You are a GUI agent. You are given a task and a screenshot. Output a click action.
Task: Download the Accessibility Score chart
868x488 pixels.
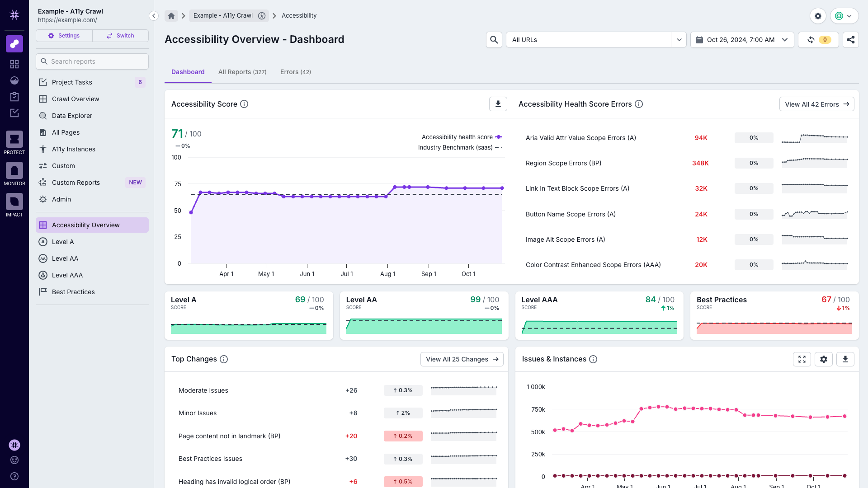[x=498, y=104]
